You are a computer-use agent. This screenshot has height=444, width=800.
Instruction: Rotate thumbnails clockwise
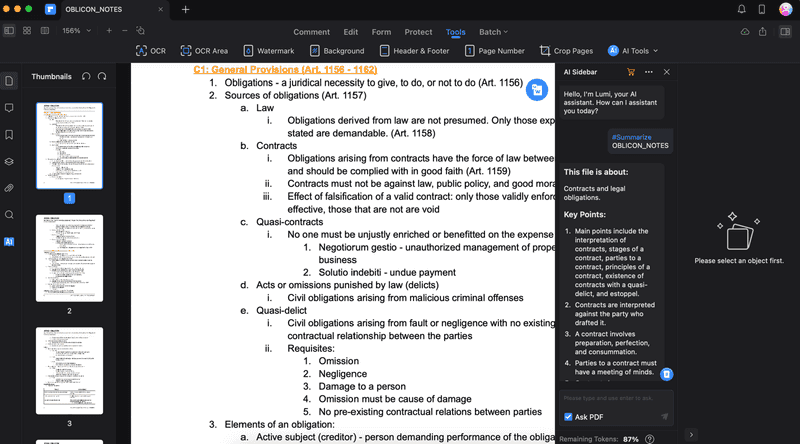(x=102, y=76)
